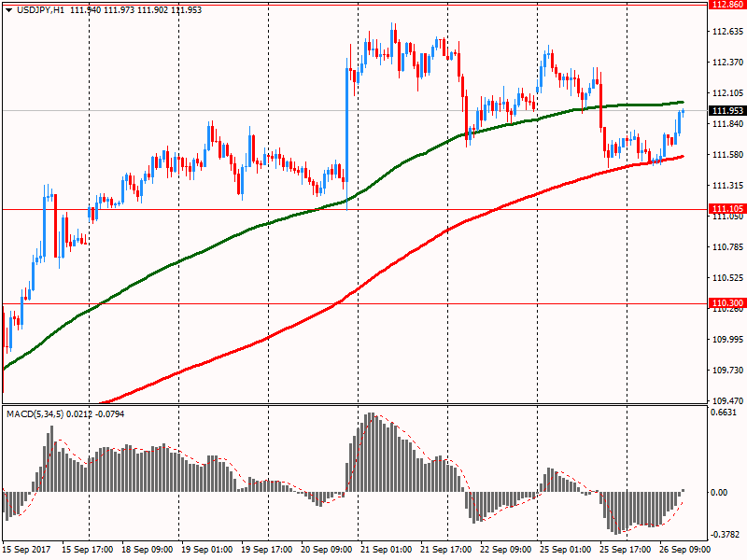This screenshot has height=560, width=747.
Task: Click the 15 Sep 17:00 time label
Action: 88,550
